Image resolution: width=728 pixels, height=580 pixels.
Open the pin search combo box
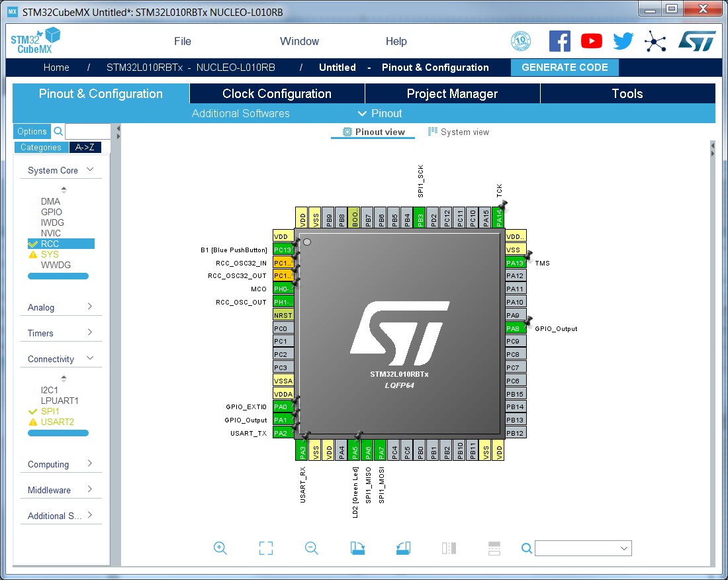[583, 548]
